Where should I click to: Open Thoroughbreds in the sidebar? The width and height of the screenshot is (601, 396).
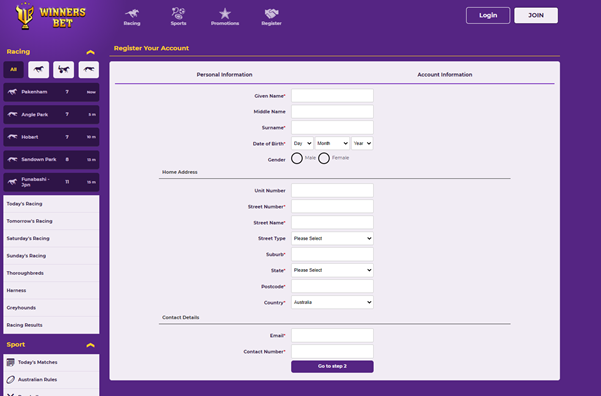pos(51,273)
